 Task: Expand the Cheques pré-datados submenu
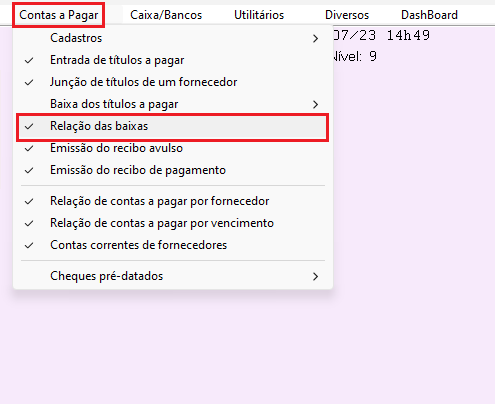315,276
